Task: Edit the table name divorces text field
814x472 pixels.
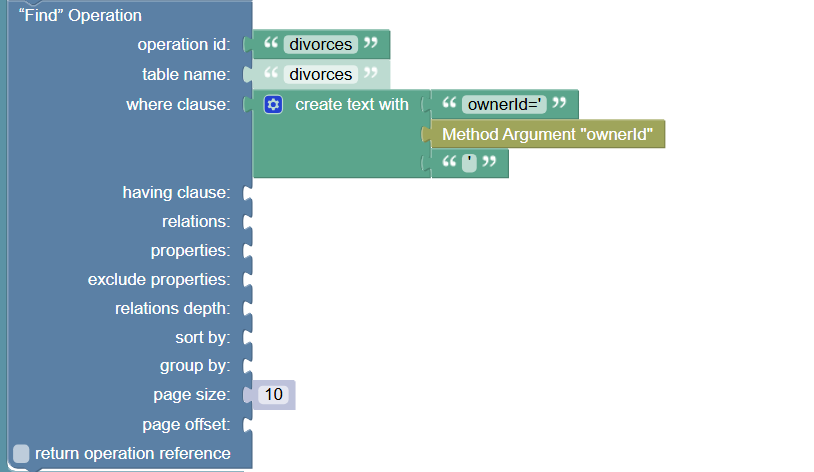Action: (x=321, y=74)
